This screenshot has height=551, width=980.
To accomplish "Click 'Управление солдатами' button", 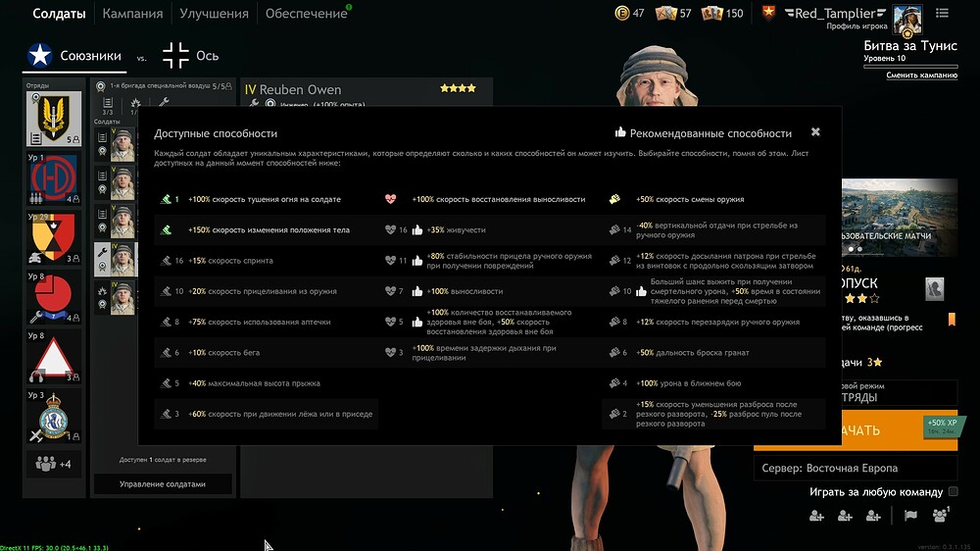I will coord(163,484).
